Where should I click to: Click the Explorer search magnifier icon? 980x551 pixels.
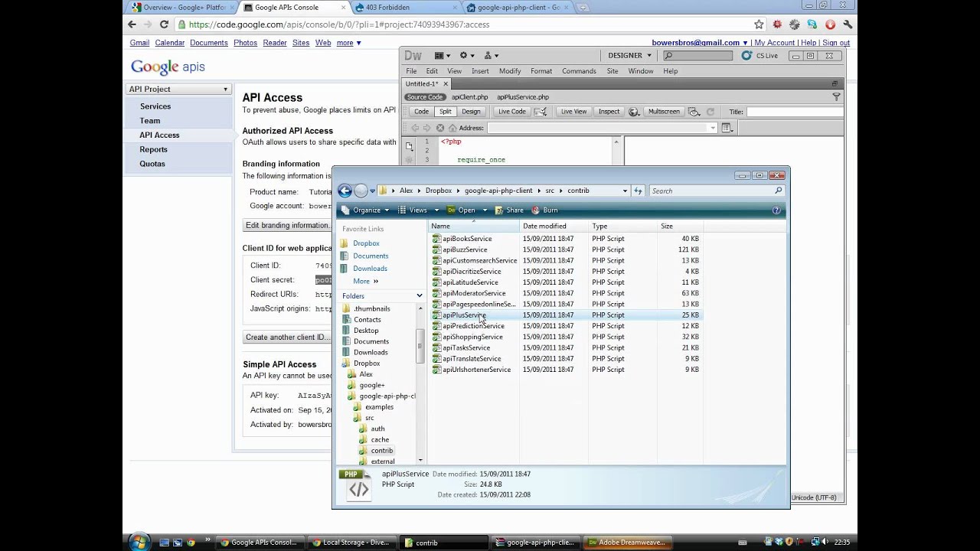coord(779,191)
